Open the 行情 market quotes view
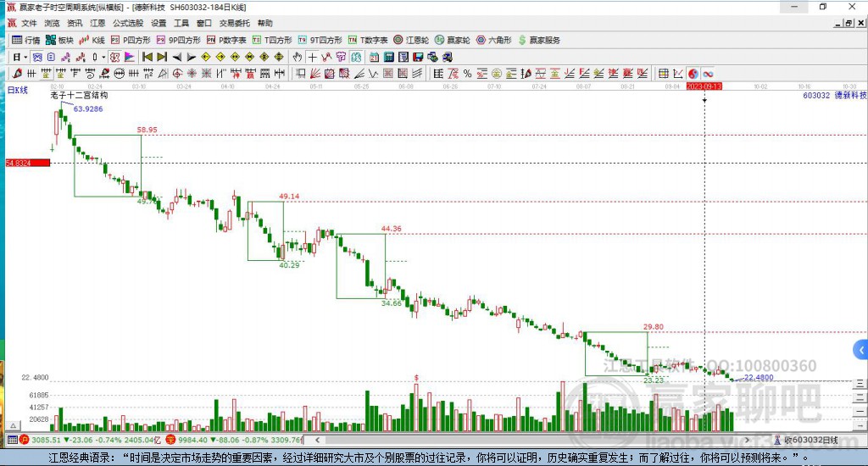The height and width of the screenshot is (466, 868). [x=26, y=40]
